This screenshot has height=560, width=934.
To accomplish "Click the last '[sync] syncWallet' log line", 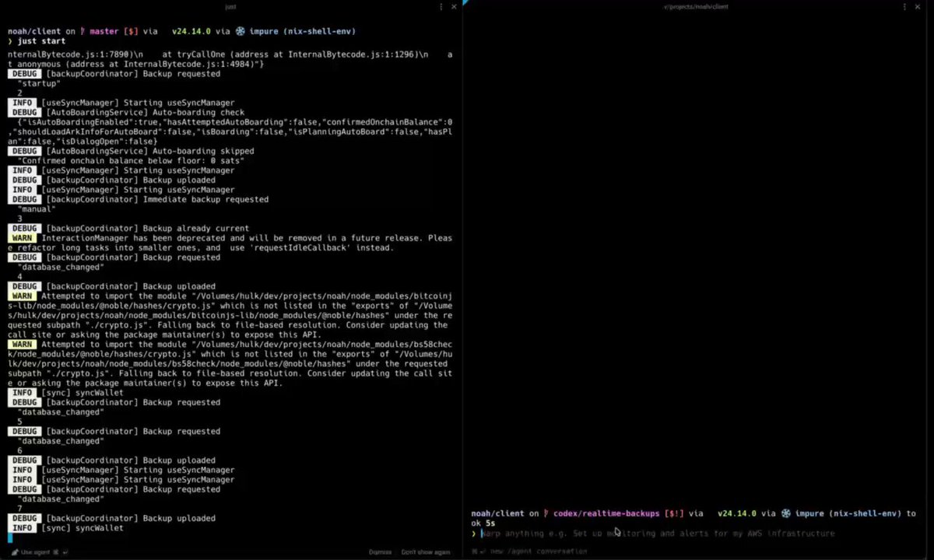I will [x=65, y=528].
